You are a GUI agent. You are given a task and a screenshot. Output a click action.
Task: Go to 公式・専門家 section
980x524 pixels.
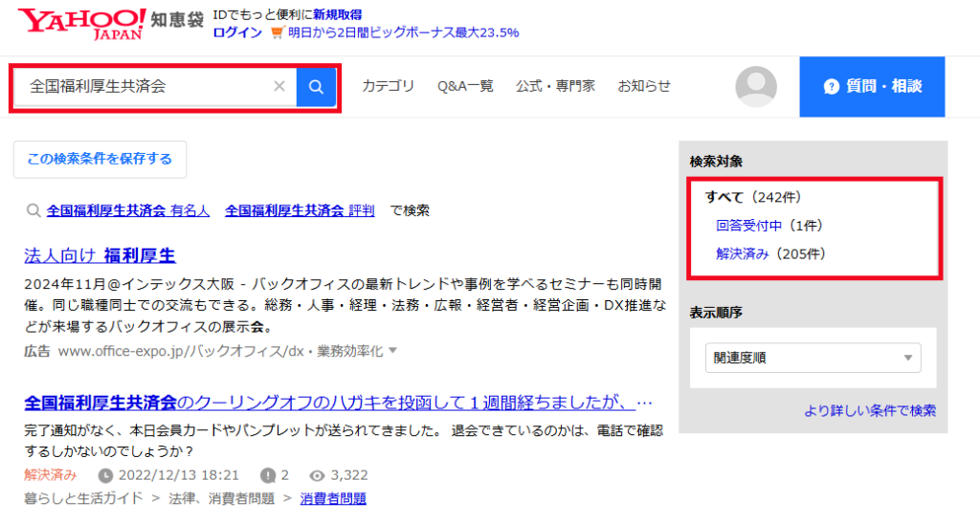pos(555,86)
